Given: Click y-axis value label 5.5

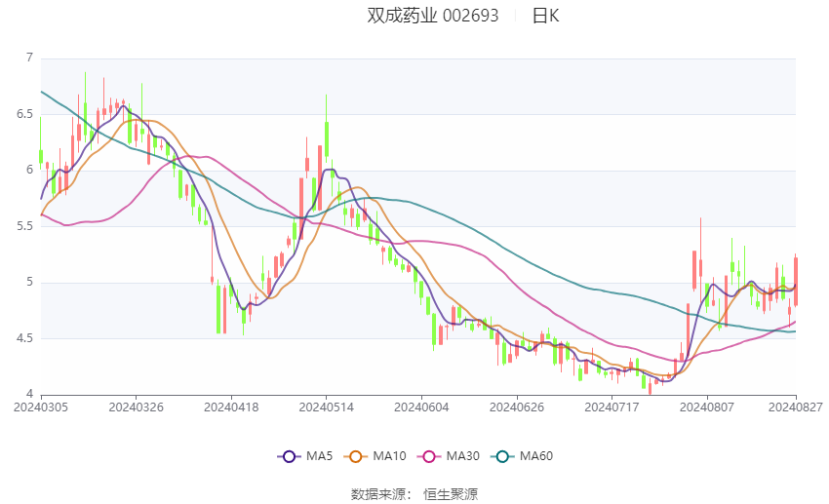Looking at the screenshot, I should 24,226.
